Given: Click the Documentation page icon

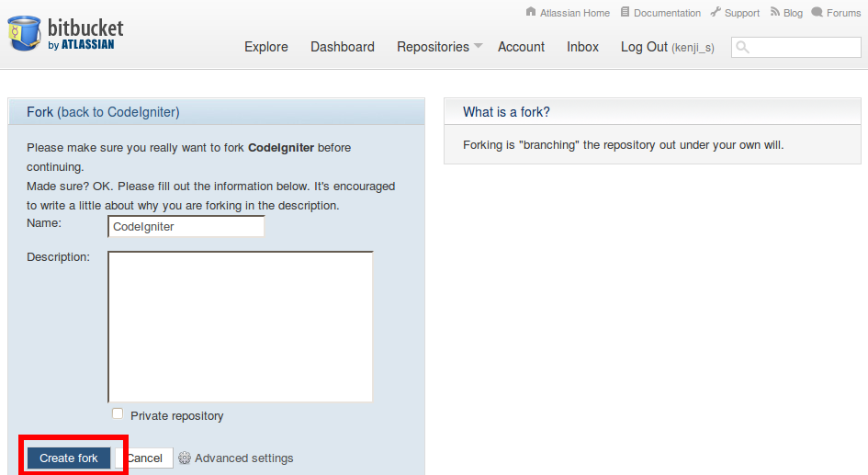Looking at the screenshot, I should (625, 12).
